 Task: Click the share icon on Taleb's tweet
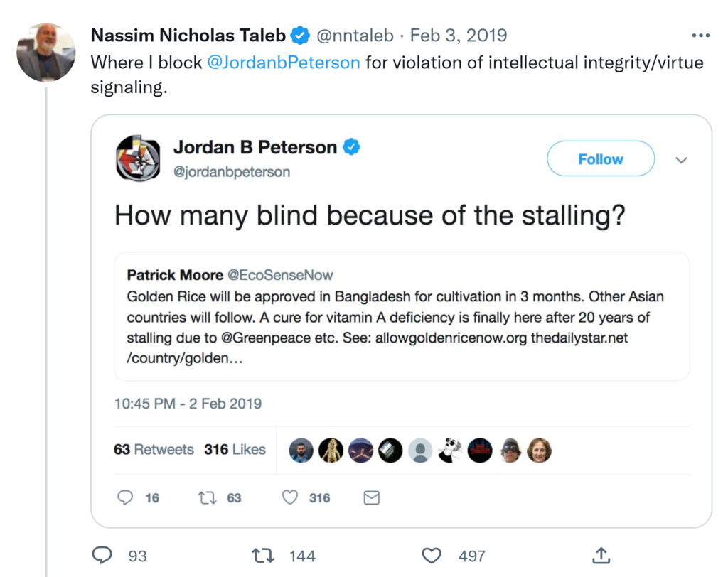[601, 555]
